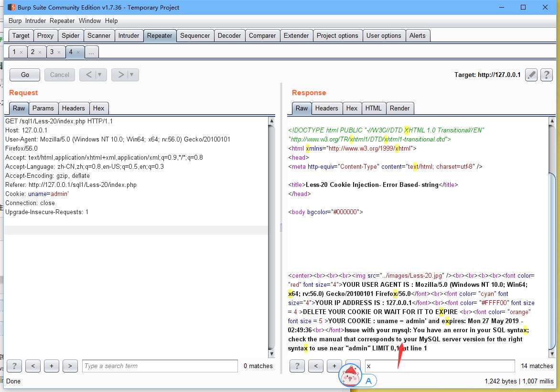Go back with the previous-request arrow
Image resolution: width=560 pixels, height=392 pixels.
click(89, 75)
